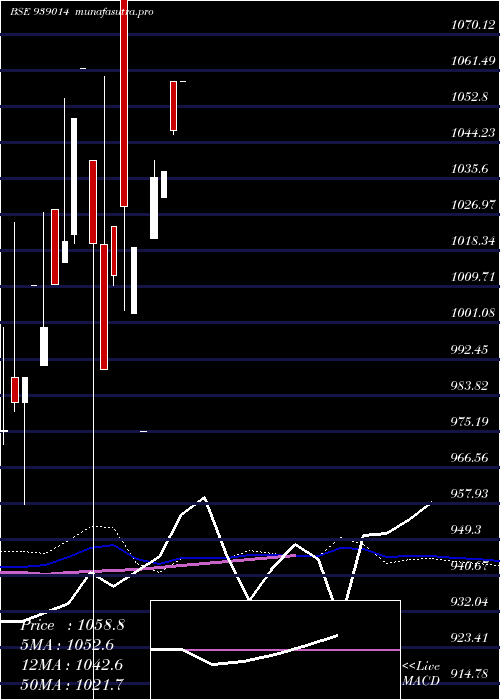The width and height of the screenshot is (500, 700).
Task: Click the BSE 989014 ticker label
Action: point(39,12)
